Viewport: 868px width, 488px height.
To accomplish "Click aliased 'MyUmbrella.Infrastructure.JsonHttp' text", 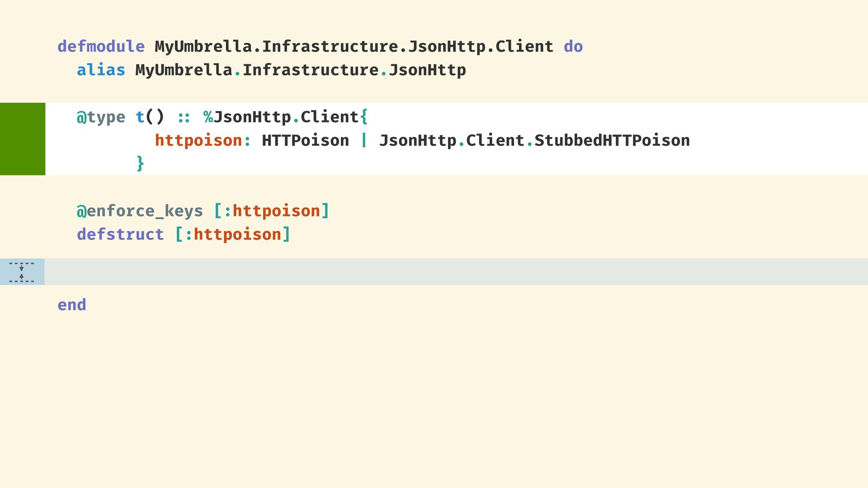I will click(x=301, y=70).
